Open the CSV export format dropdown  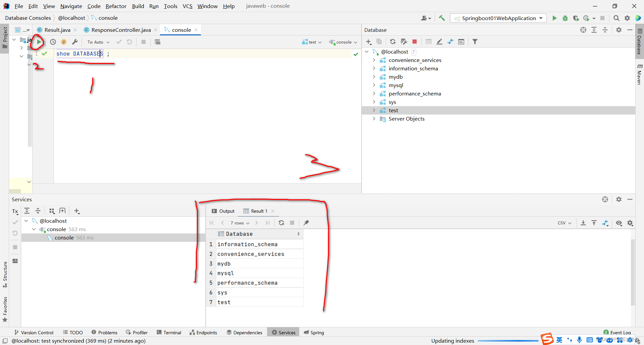pyautogui.click(x=565, y=223)
